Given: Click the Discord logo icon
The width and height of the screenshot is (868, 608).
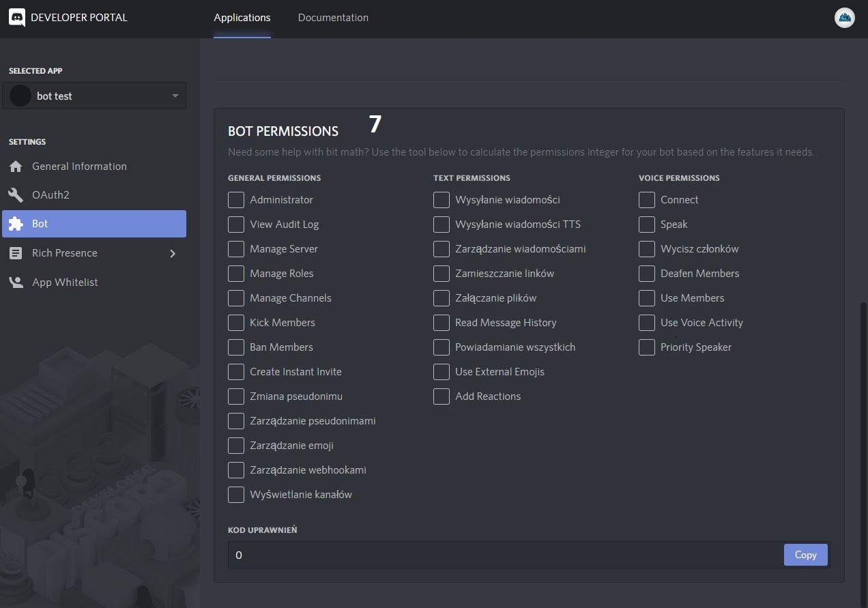Looking at the screenshot, I should [17, 18].
